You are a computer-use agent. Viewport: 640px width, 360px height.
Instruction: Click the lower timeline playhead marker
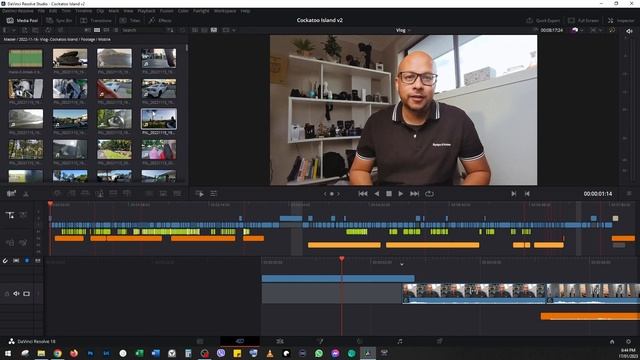342,259
